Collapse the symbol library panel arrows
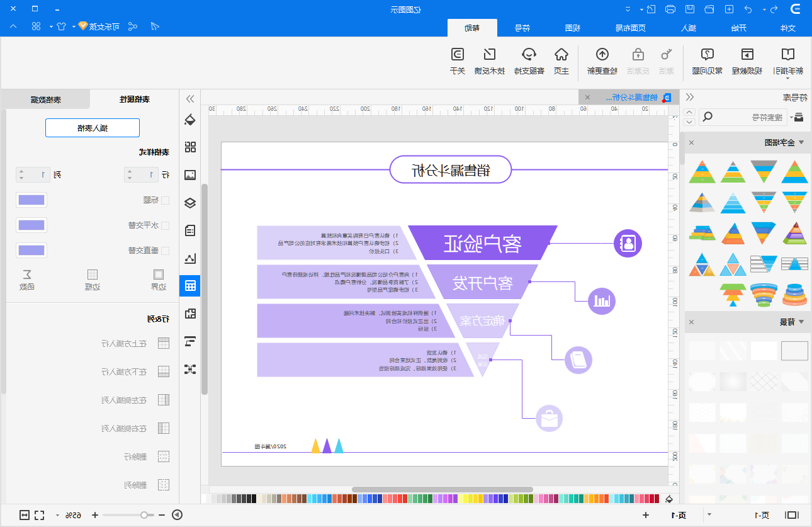This screenshot has width=812, height=527. pos(690,97)
